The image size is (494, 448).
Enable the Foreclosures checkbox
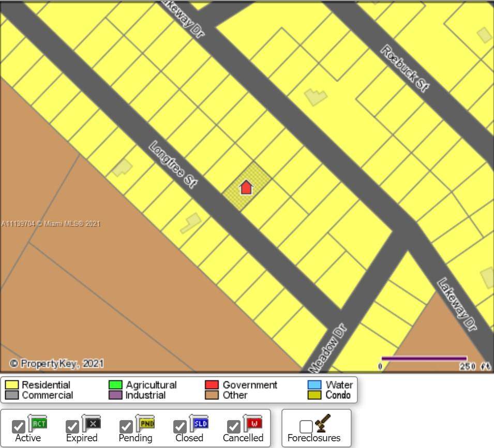tap(306, 427)
